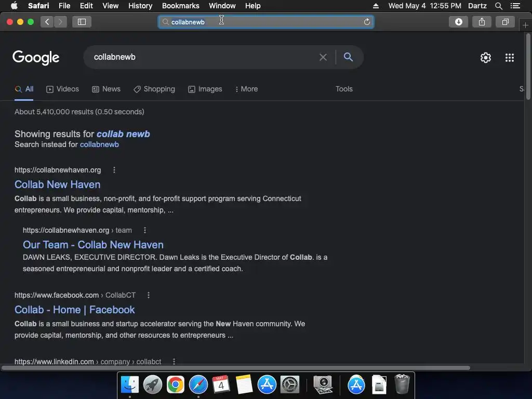
Task: Switch to Videos results tab
Action: pos(62,89)
